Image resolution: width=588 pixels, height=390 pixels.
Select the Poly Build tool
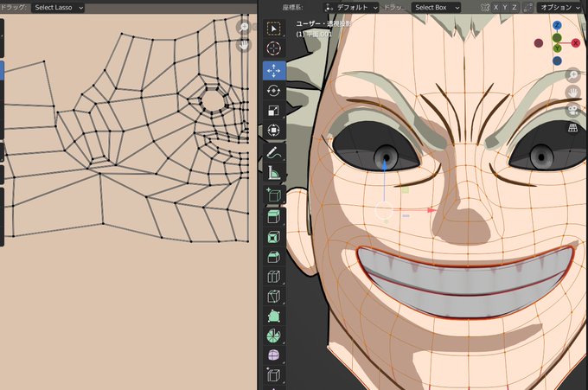274,316
